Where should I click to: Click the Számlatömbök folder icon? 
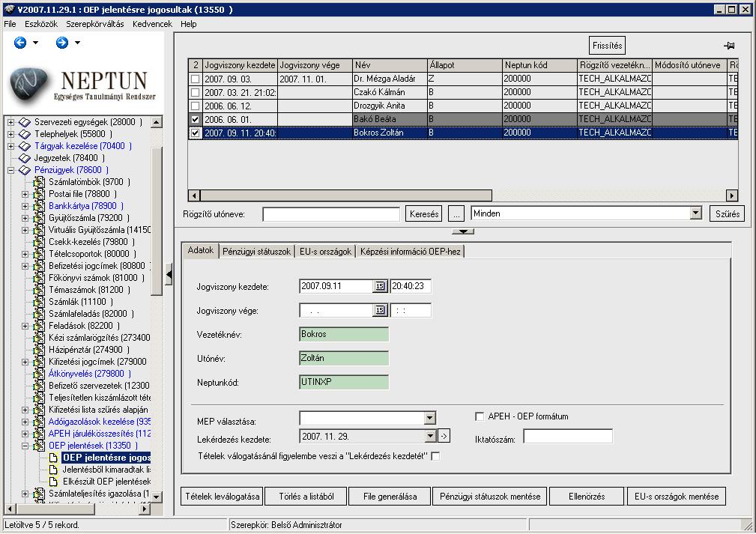point(39,182)
